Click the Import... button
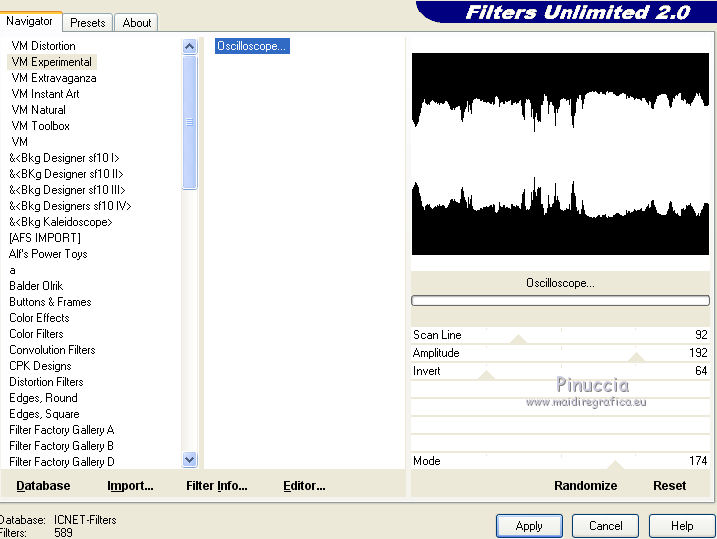 coord(130,486)
